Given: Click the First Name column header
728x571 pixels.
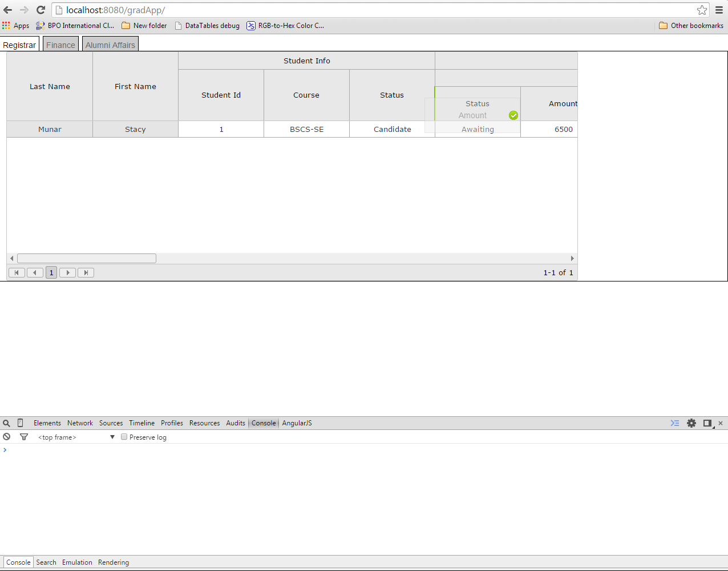Looking at the screenshot, I should pos(135,86).
